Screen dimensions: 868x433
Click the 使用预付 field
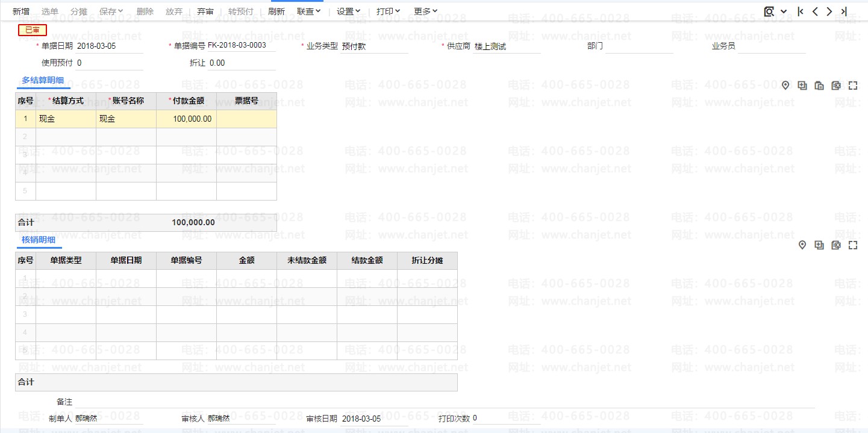click(x=109, y=63)
